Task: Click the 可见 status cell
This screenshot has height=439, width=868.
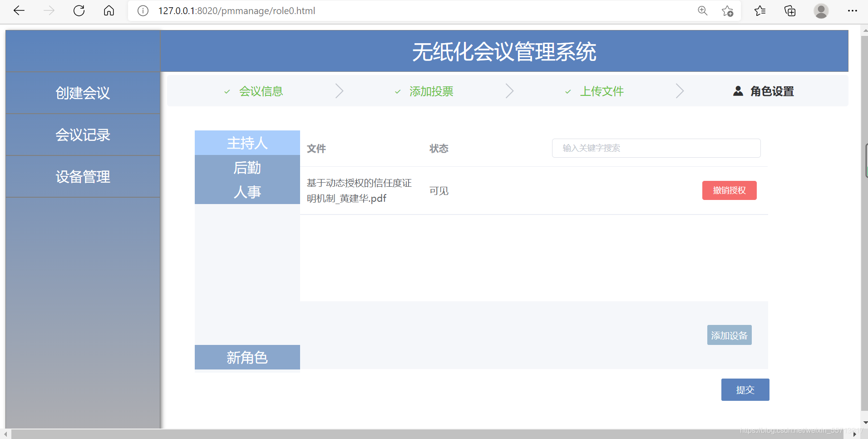Action: click(x=439, y=191)
